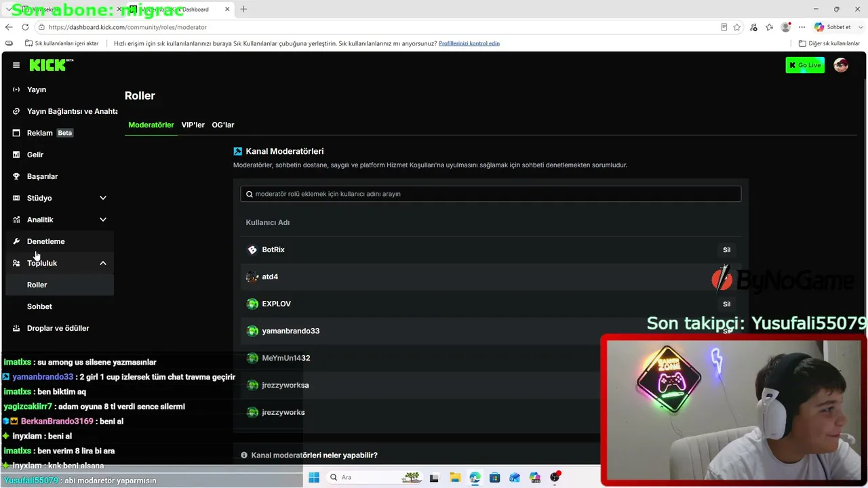The width and height of the screenshot is (868, 488).
Task: Click the Yayın Bağlantısı link icon
Action: [x=16, y=111]
